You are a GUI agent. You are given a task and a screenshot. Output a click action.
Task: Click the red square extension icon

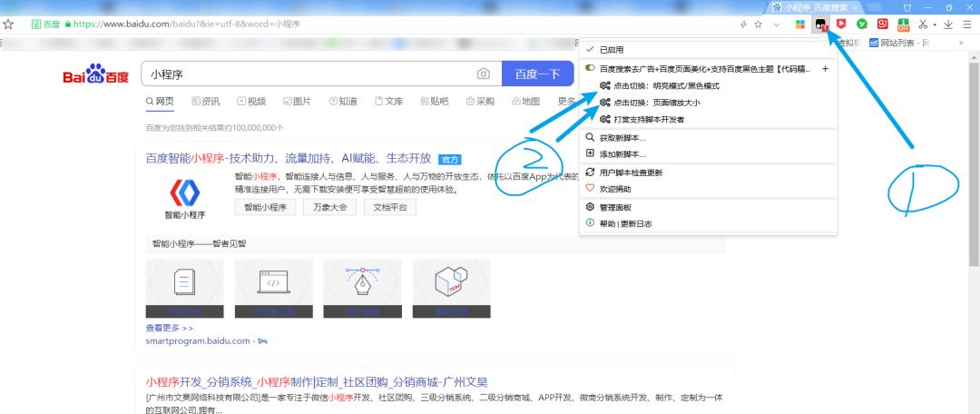(x=883, y=25)
